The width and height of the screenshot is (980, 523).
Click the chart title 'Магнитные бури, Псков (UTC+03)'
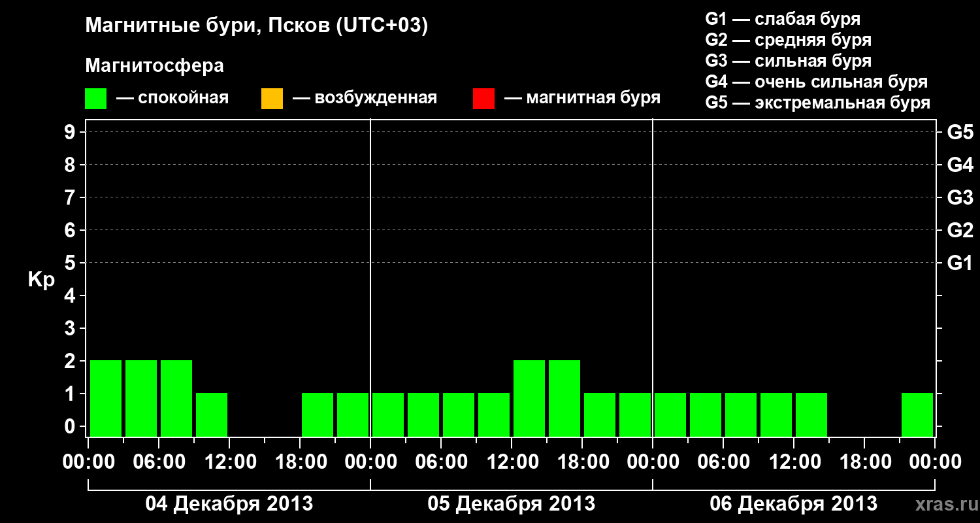click(x=257, y=26)
